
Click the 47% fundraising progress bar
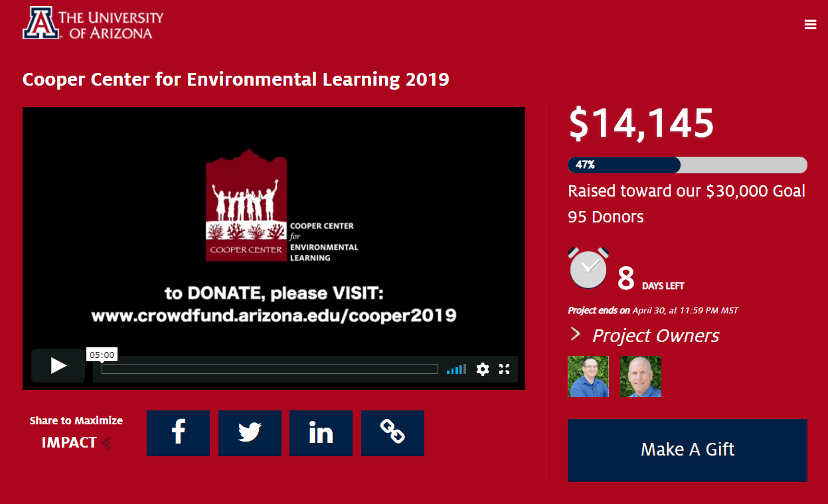(x=687, y=165)
